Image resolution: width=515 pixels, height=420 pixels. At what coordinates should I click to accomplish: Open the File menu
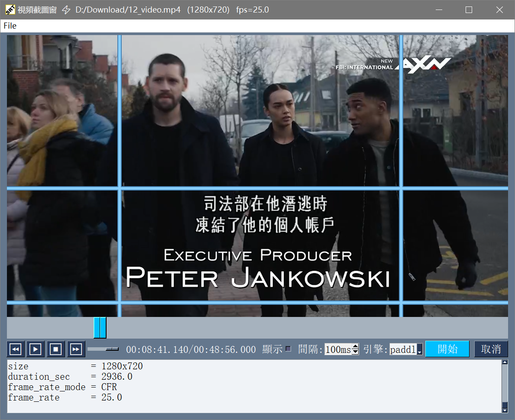pos(10,26)
